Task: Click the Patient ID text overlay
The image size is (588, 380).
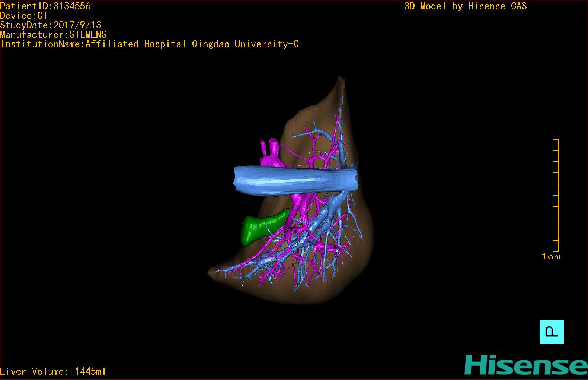Action: pyautogui.click(x=45, y=6)
